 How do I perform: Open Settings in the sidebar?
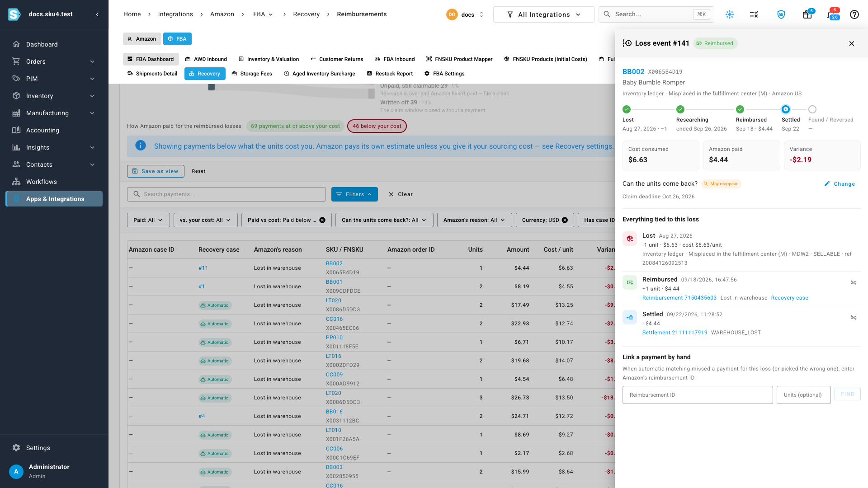coord(54,448)
